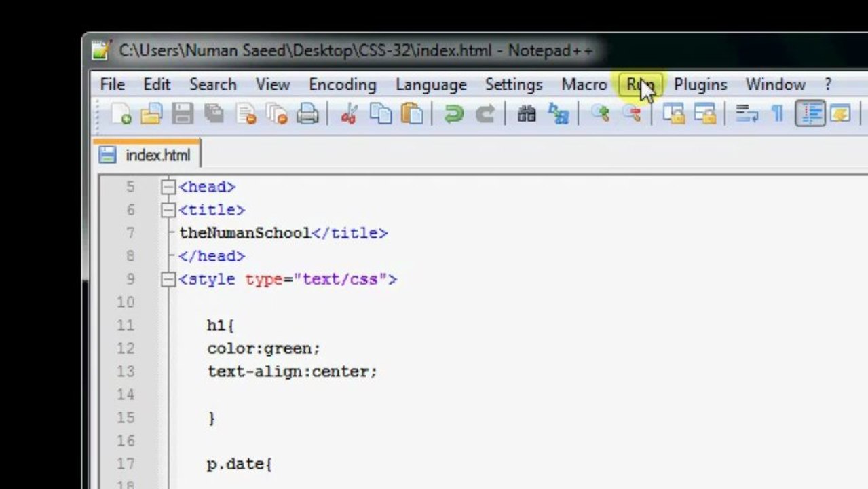Click the Close document toolbar icon
Viewport: 868px width, 489px height.
[x=246, y=113]
